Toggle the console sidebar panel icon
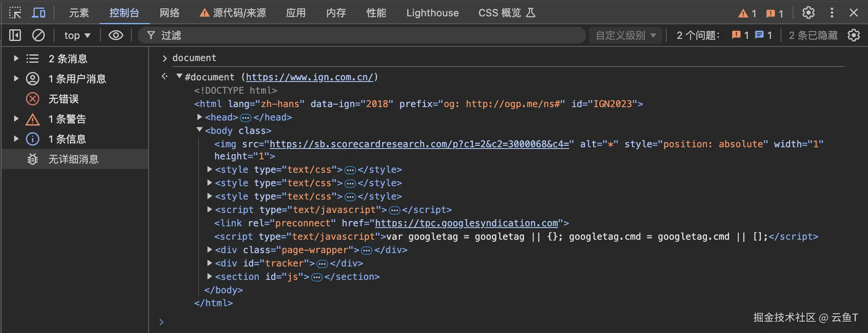Viewport: 868px width, 333px height. click(x=15, y=36)
